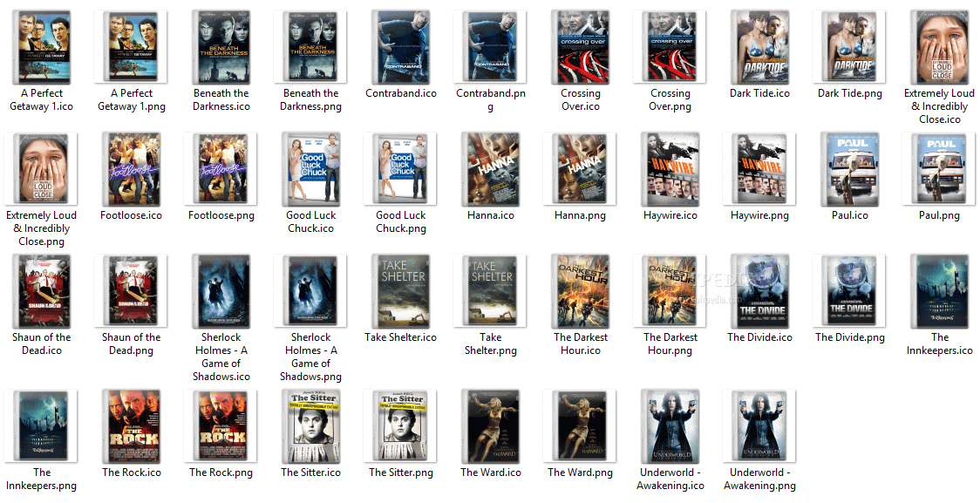Image resolution: width=980 pixels, height=503 pixels.
Task: Select The Innkeepers.ico icon
Action: (939, 291)
